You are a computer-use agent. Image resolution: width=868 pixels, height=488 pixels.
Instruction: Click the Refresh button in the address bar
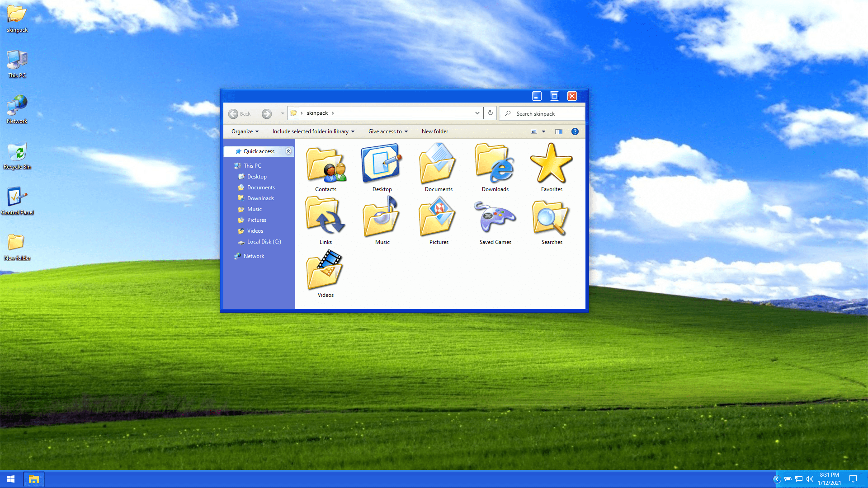[490, 113]
